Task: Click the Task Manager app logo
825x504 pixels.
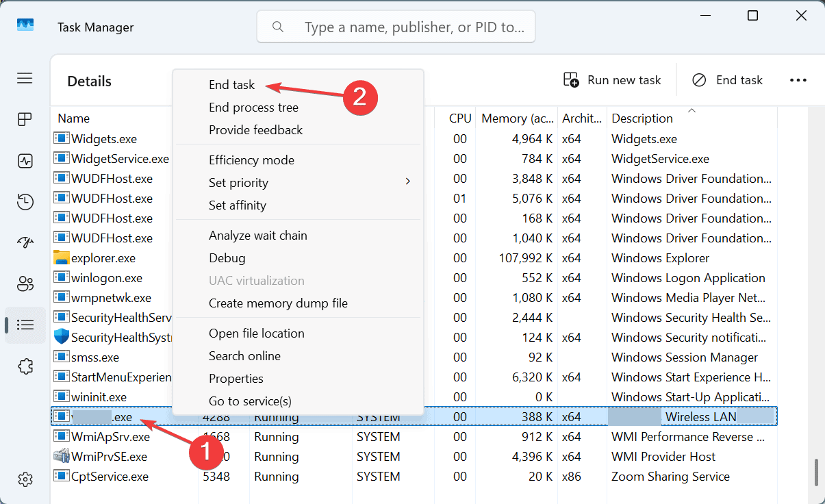Action: [x=25, y=25]
